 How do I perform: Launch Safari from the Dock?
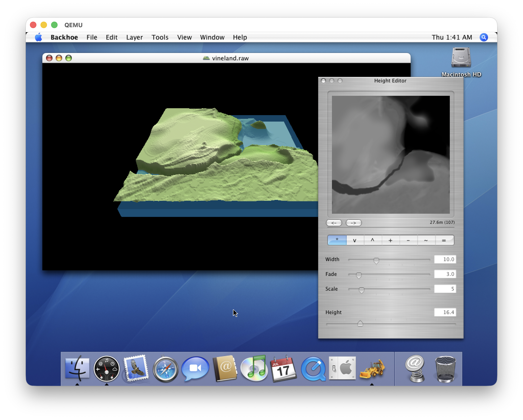pyautogui.click(x=166, y=369)
